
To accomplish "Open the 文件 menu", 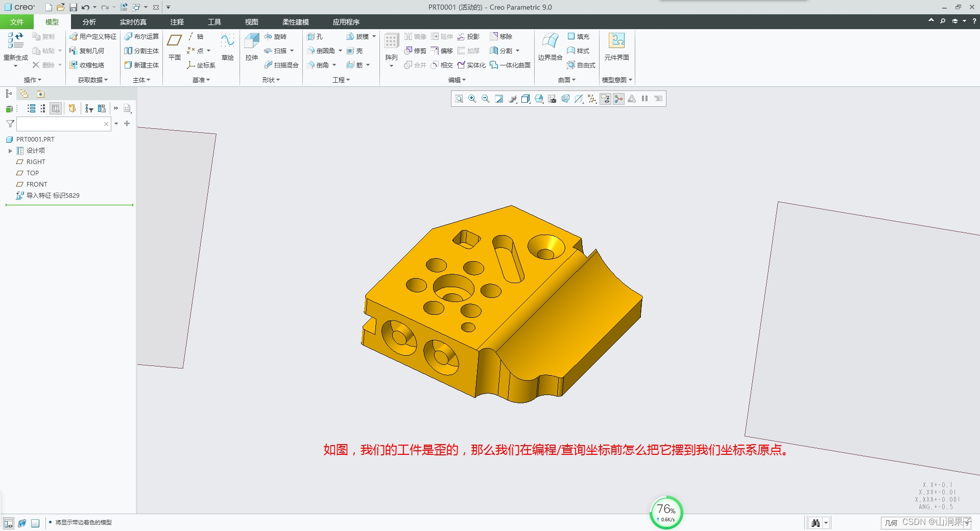I will [x=16, y=22].
